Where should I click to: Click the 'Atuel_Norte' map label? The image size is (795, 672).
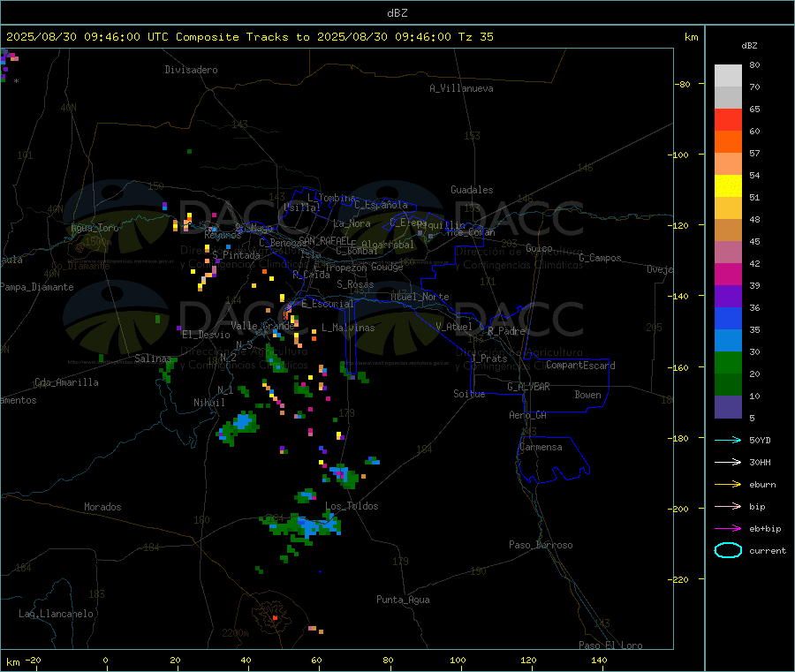coord(420,297)
